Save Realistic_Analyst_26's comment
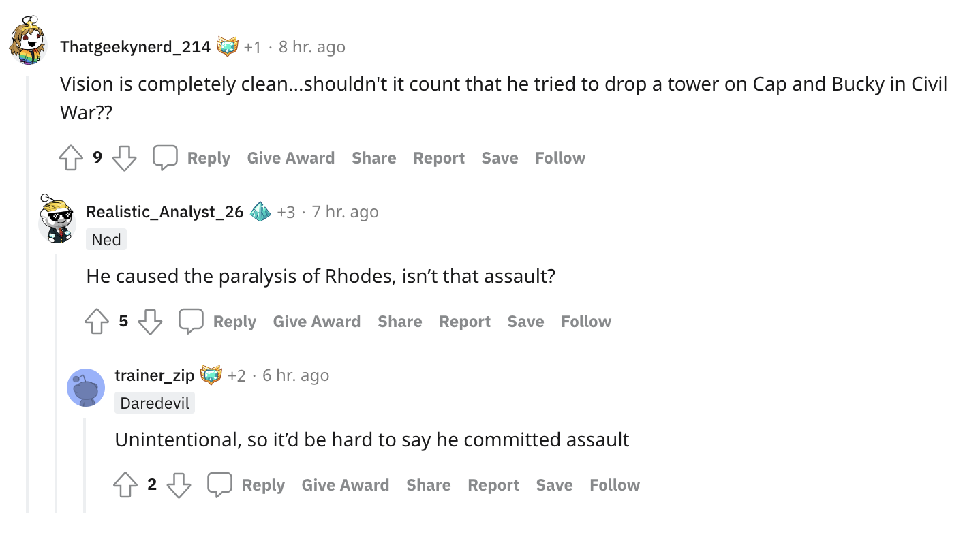Viewport: 980px width, 541px height. coord(525,322)
